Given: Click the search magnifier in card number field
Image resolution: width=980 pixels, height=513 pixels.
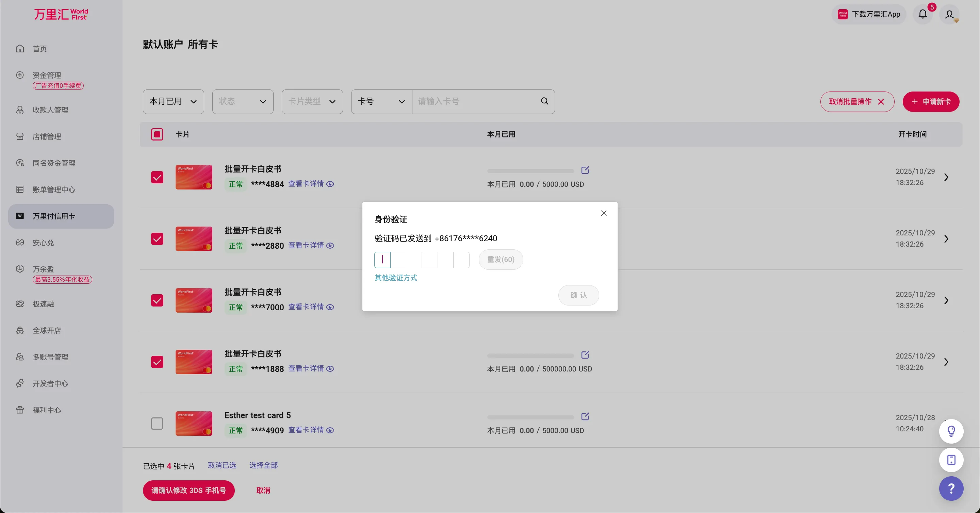Looking at the screenshot, I should 544,101.
